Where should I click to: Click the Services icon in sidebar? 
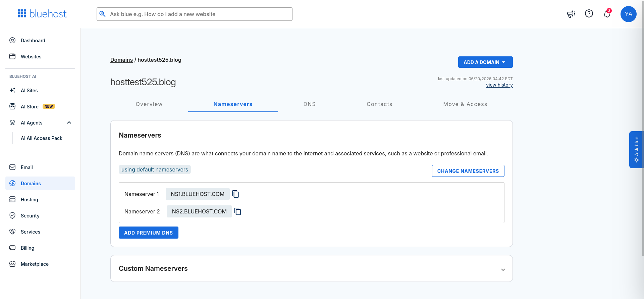(x=12, y=232)
